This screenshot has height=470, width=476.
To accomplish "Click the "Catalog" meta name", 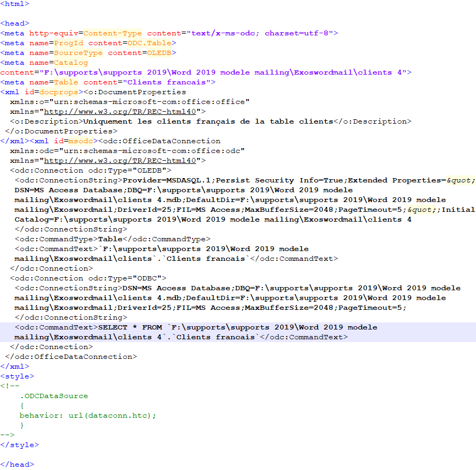I will pyautogui.click(x=71, y=63).
